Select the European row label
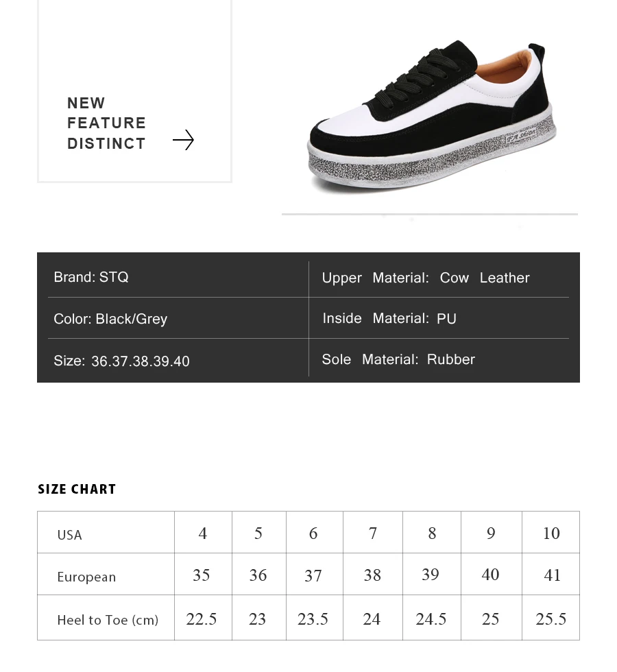 coord(86,577)
